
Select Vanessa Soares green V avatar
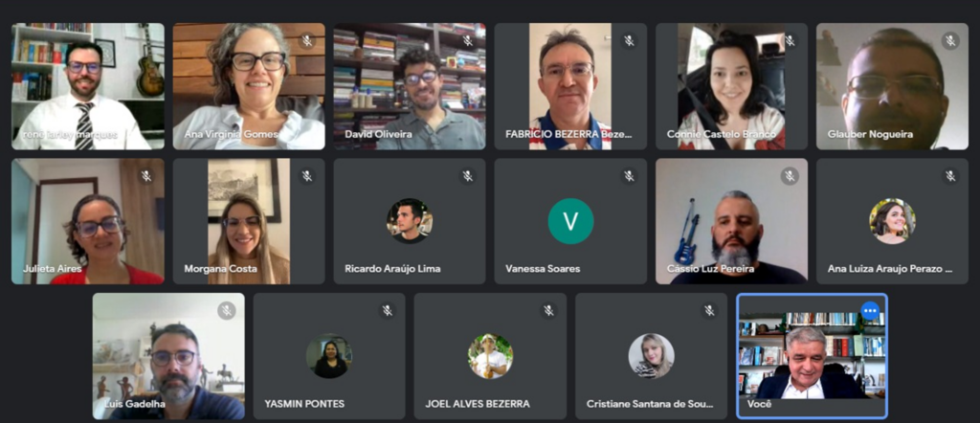click(x=570, y=221)
